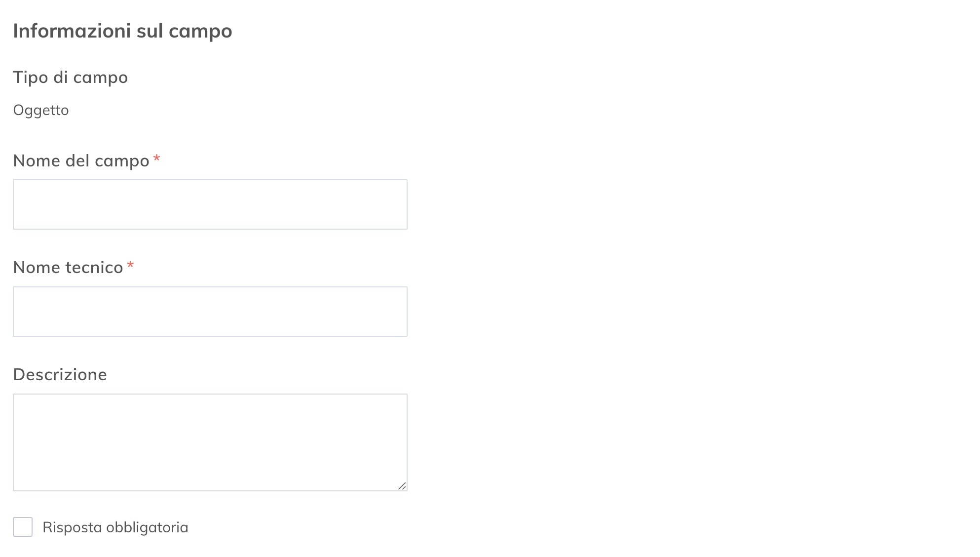980x557 pixels.
Task: Click inside the Nome tecnico input
Action: pyautogui.click(x=210, y=311)
